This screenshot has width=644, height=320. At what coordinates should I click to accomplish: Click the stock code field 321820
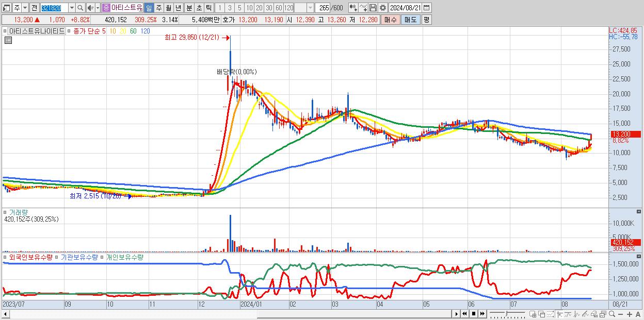pos(54,8)
